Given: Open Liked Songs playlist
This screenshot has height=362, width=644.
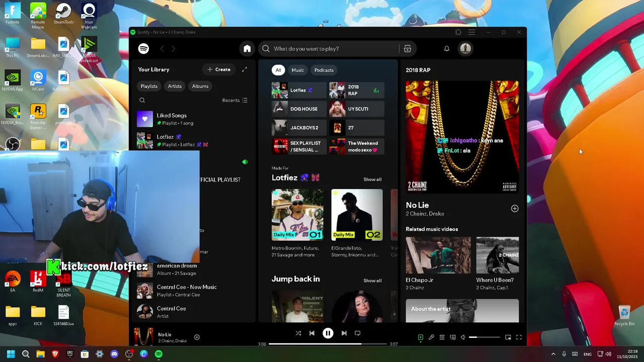Looking at the screenshot, I should point(194,119).
